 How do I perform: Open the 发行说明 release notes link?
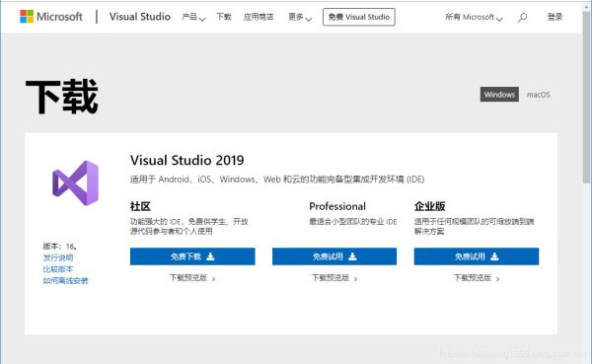pos(58,257)
